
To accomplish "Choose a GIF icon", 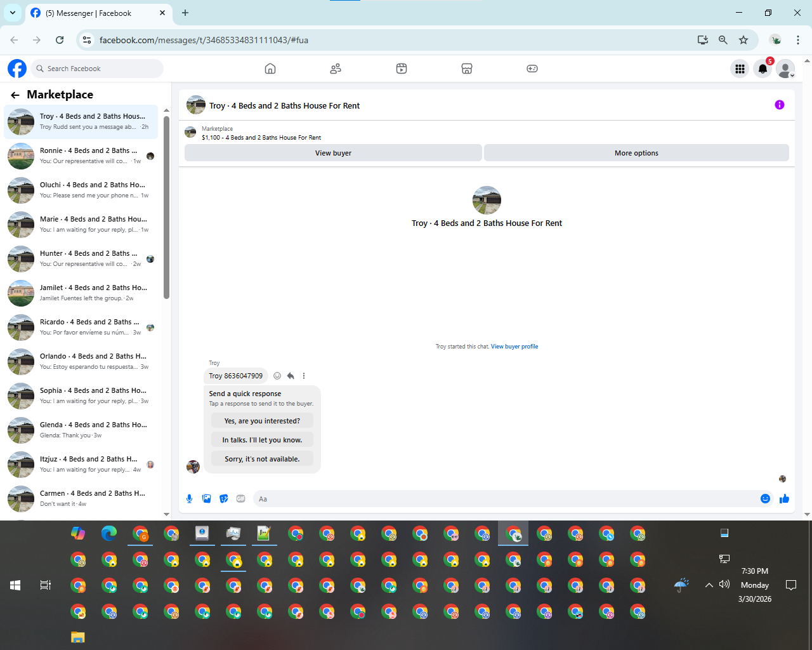I will [x=241, y=499].
